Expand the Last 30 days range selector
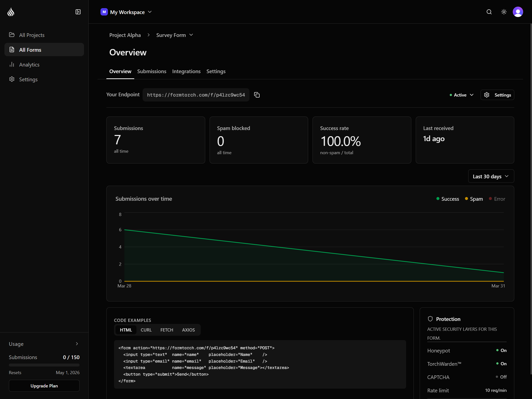The image size is (532, 399). click(x=491, y=176)
